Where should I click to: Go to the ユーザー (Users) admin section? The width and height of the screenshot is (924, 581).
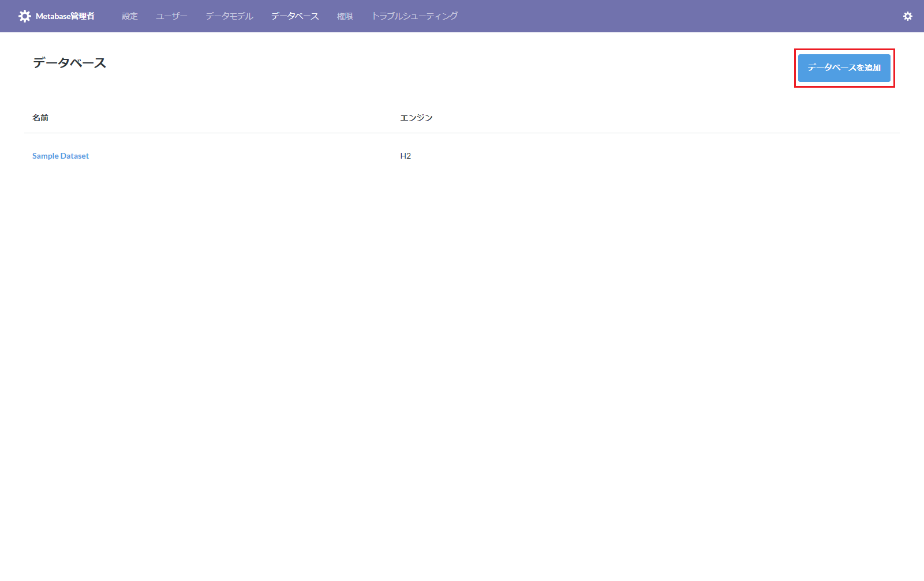click(170, 16)
